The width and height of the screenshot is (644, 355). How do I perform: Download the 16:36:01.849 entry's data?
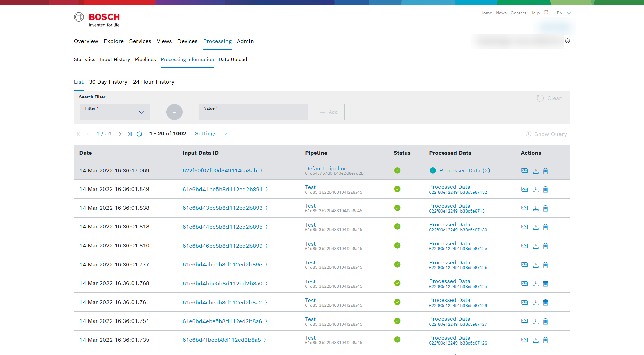[x=536, y=190]
